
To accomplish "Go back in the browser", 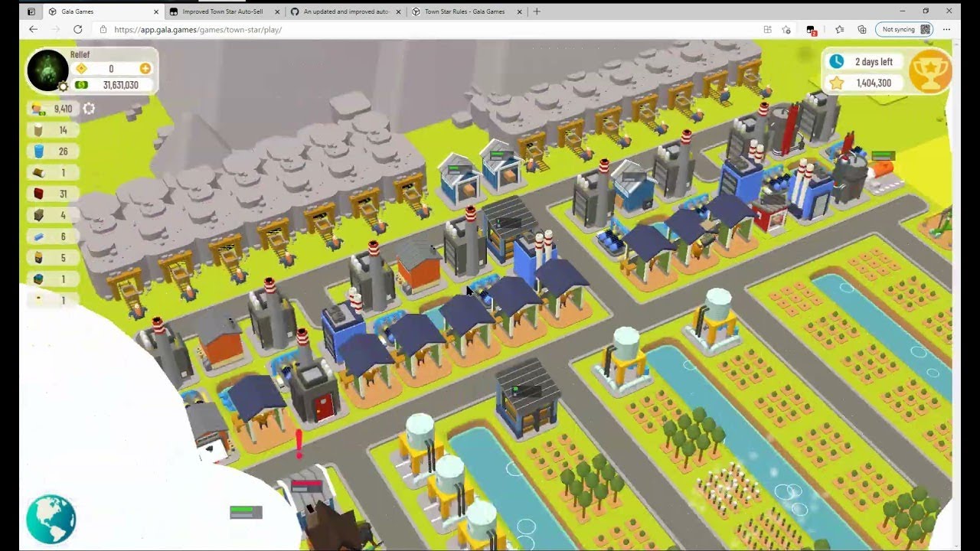I will (33, 30).
